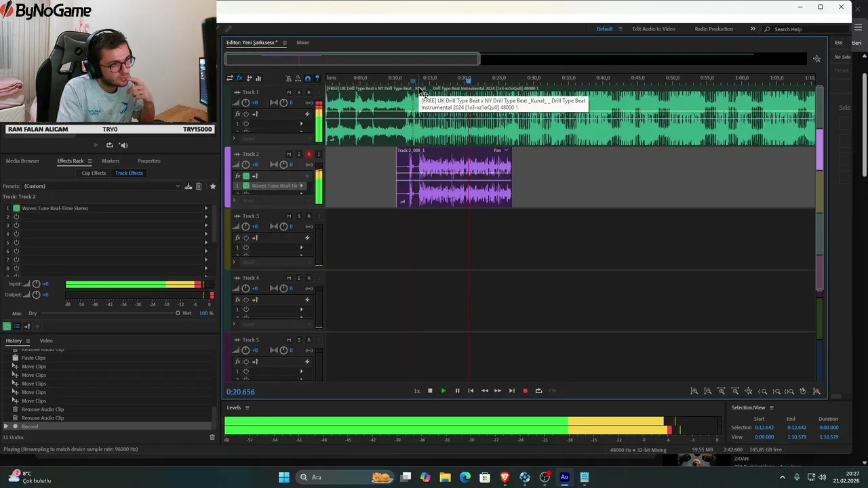Toggle the Snapping magnet icon
868x488 pixels.
pos(308,78)
